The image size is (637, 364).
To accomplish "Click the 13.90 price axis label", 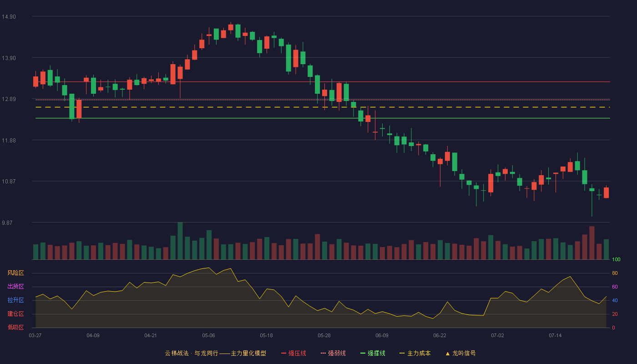I will point(9,58).
